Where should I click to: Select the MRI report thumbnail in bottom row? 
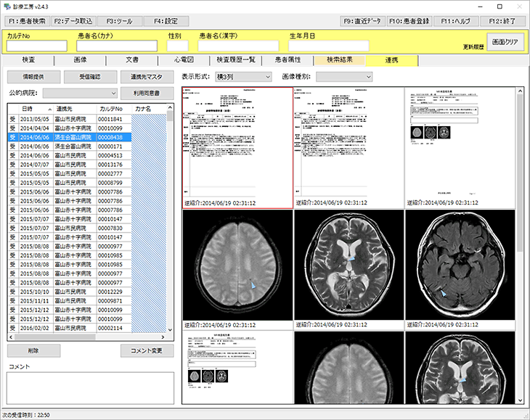pyautogui.click(x=237, y=367)
